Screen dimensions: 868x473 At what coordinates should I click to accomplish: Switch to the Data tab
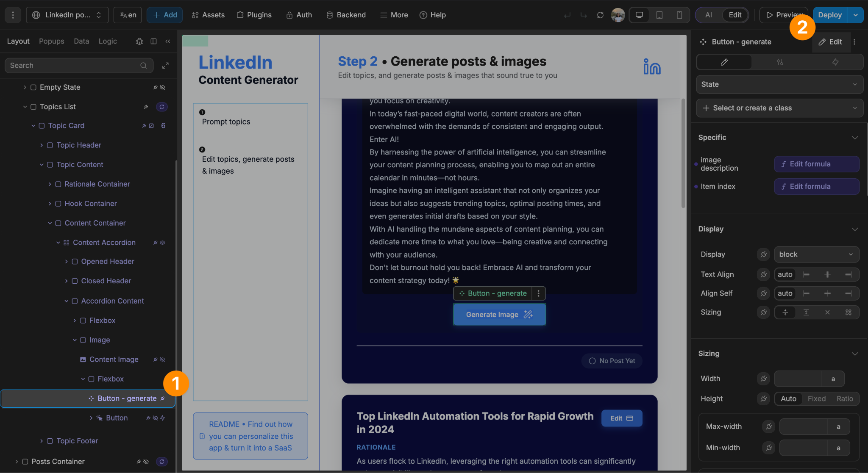(81, 41)
